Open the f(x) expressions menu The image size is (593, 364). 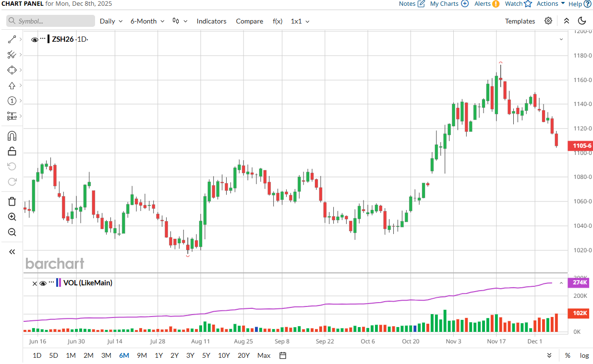pos(278,21)
